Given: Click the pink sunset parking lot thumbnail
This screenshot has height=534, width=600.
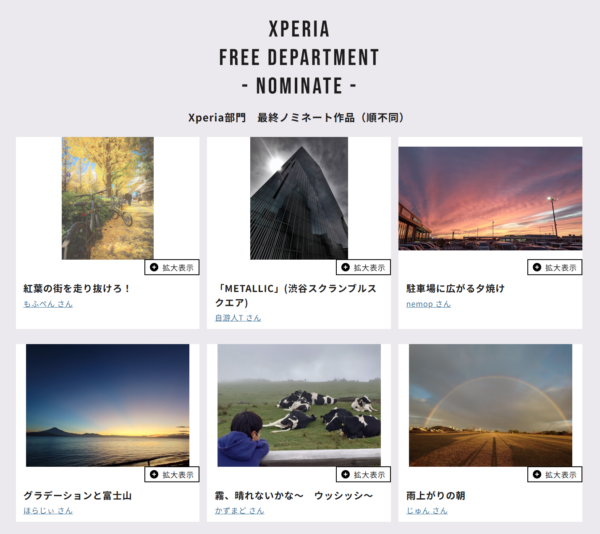Looking at the screenshot, I should 490,199.
